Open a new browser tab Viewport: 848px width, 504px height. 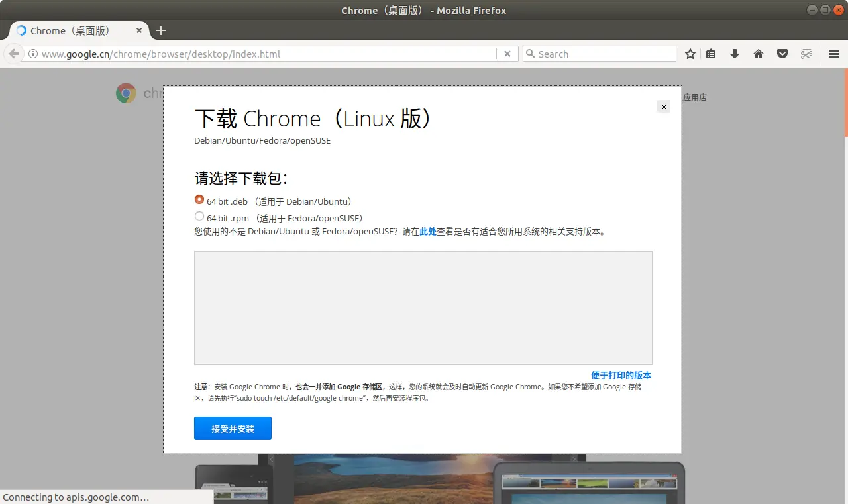161,30
